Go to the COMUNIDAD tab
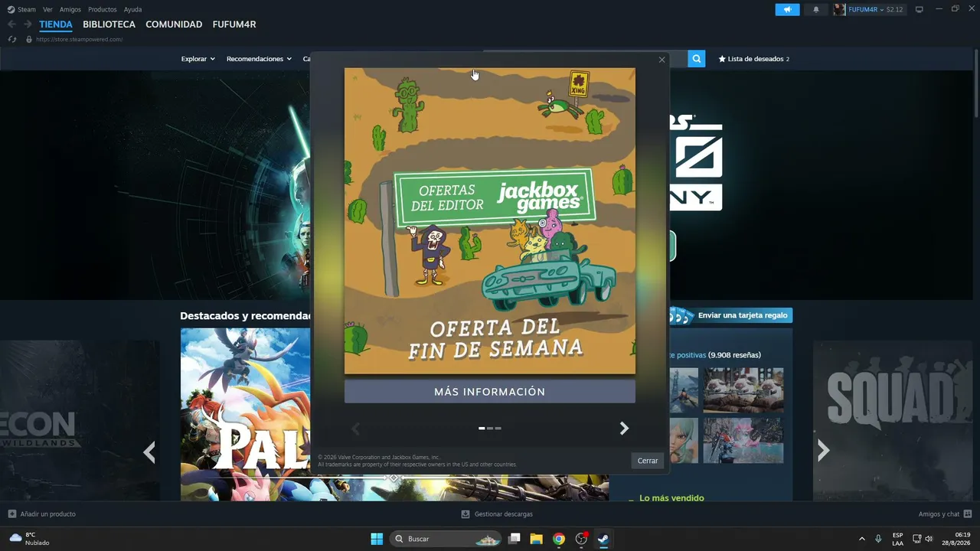This screenshot has width=980, height=551. tap(174, 24)
